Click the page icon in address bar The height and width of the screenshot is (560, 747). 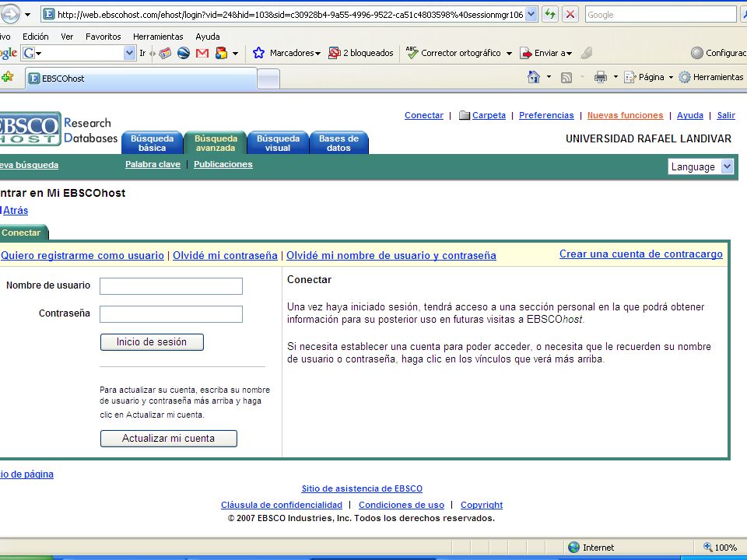pos(48,14)
